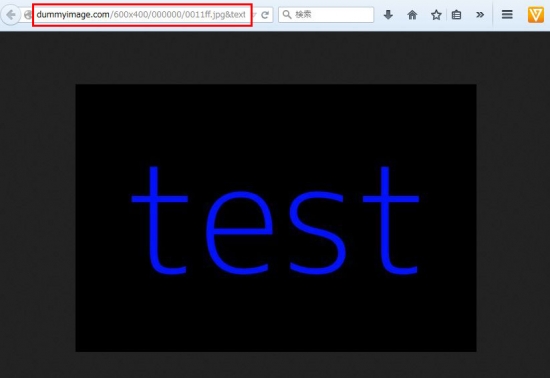Open the address bar history dropdown arrow
The image size is (550, 378).
(x=255, y=15)
